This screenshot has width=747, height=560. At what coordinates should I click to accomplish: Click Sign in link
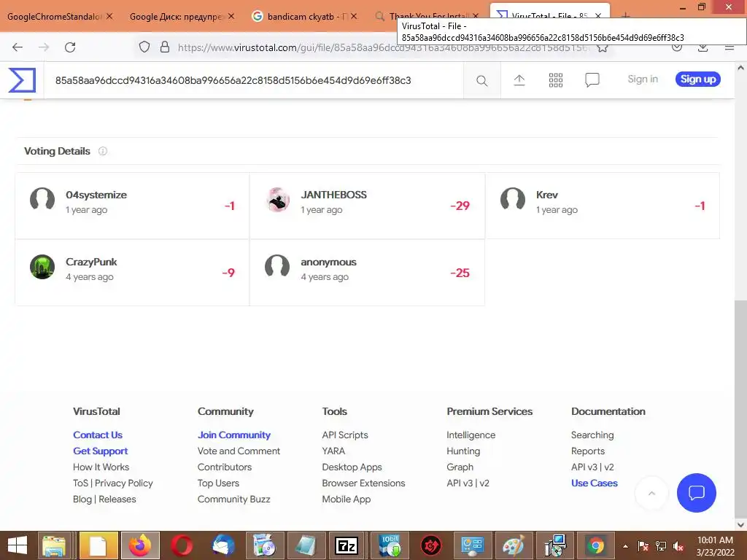coord(643,79)
